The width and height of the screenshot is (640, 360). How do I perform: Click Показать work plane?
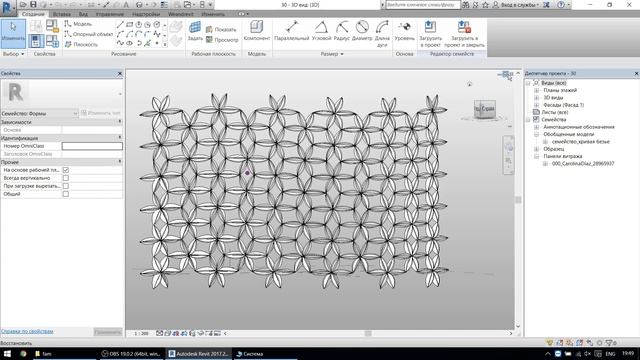click(x=221, y=29)
